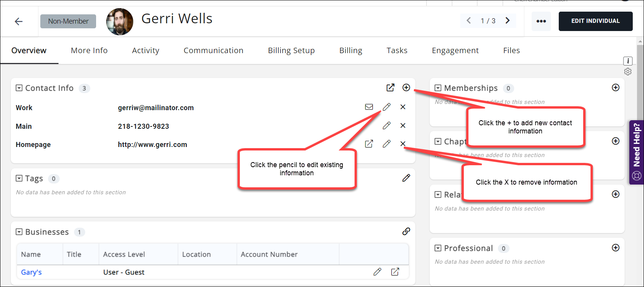This screenshot has width=644, height=287.
Task: Open the more options ellipsis menu
Action: pyautogui.click(x=541, y=21)
